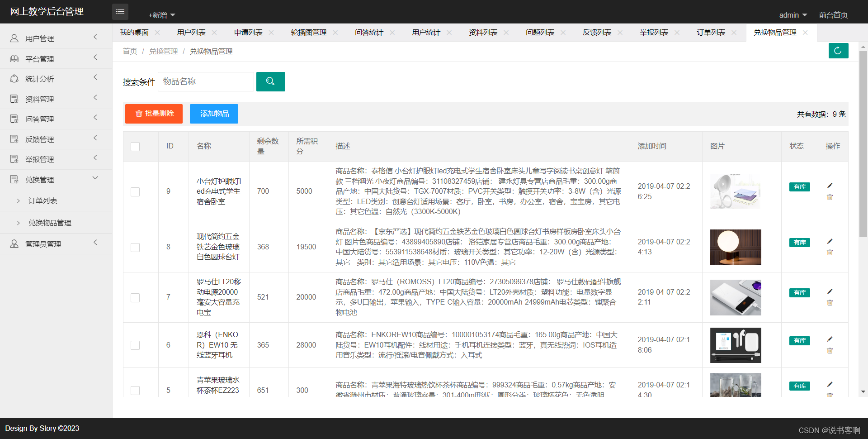The width and height of the screenshot is (868, 439).
Task: Click the 反馈管理 sidebar icon
Action: coord(14,139)
